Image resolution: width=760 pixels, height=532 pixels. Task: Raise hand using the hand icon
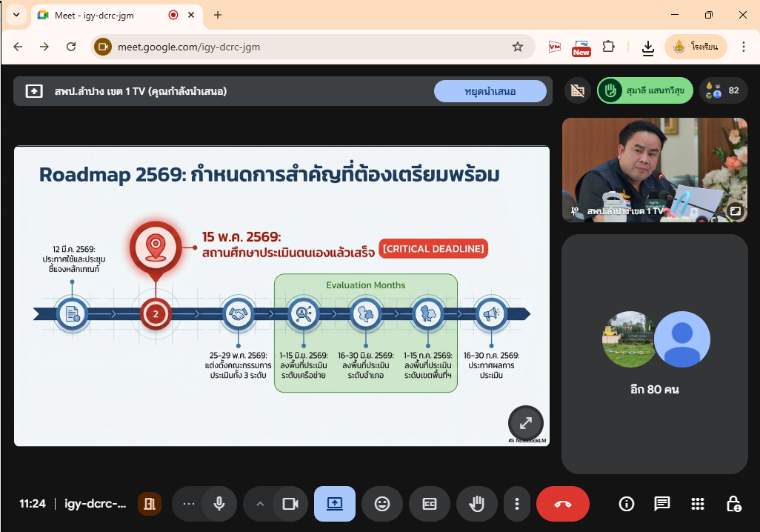[477, 504]
